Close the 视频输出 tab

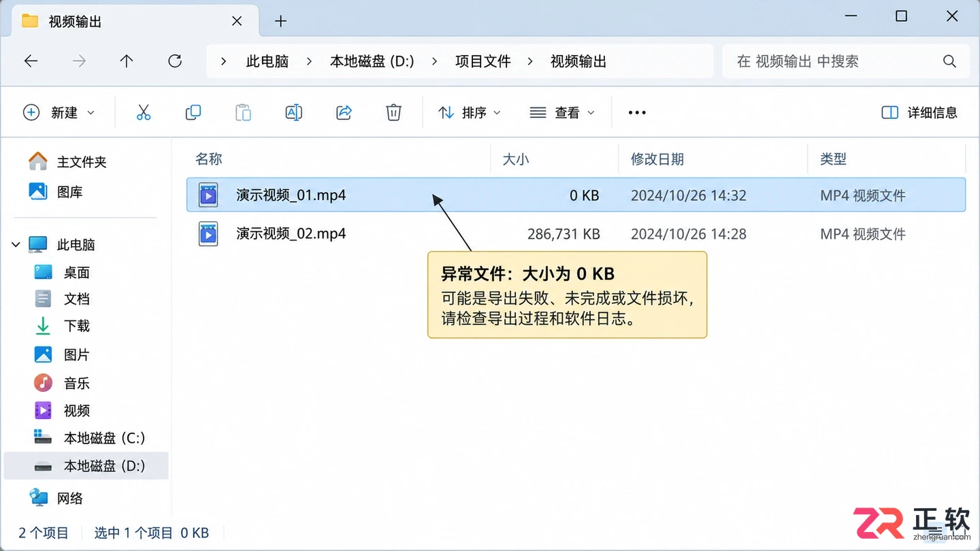pos(237,21)
